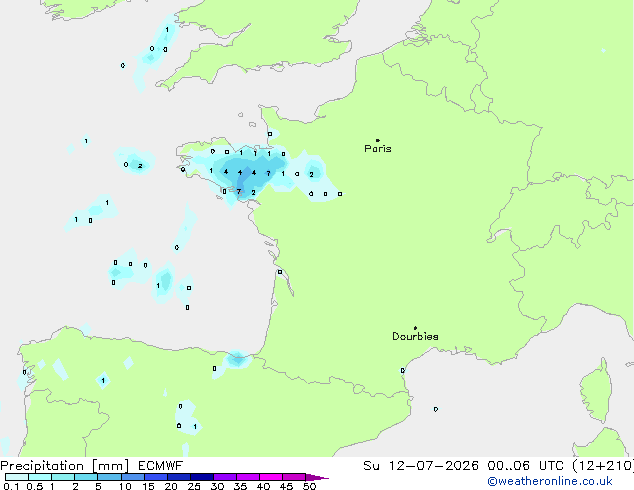Screen dimensions: 634x490
Task: Select the 20–25 mm legend swatch
Action: point(178,477)
